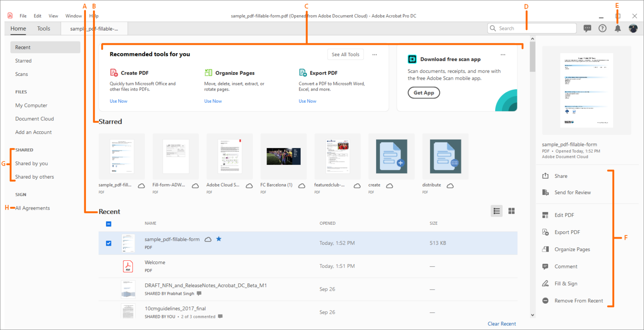Open the Window menu
The image size is (644, 330).
(73, 16)
